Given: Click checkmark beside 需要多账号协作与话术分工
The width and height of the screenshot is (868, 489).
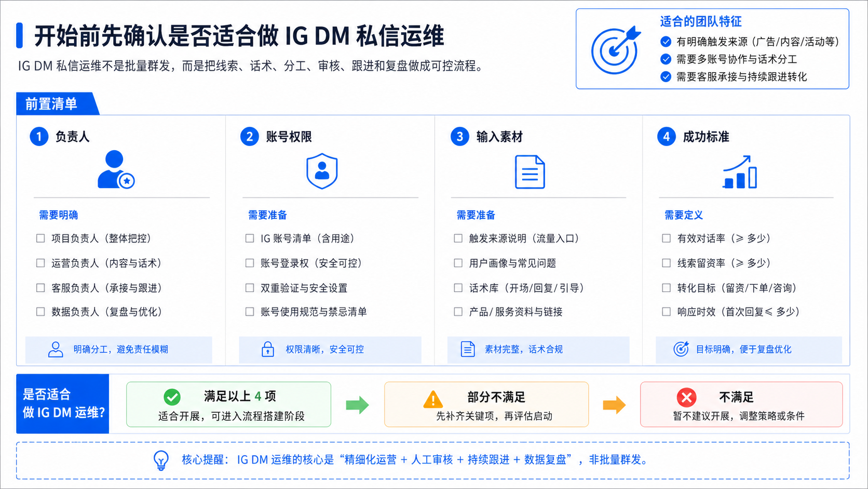Looking at the screenshot, I should (666, 59).
